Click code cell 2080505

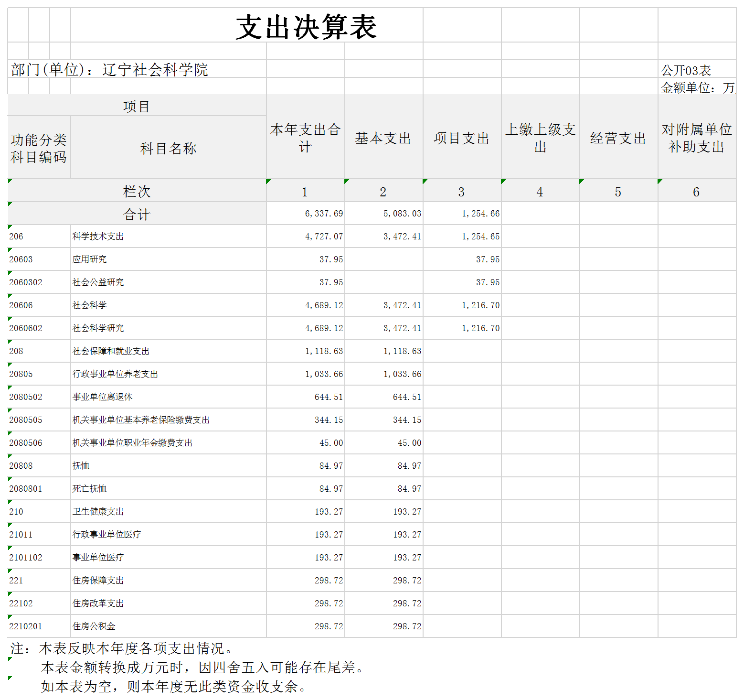coord(39,420)
